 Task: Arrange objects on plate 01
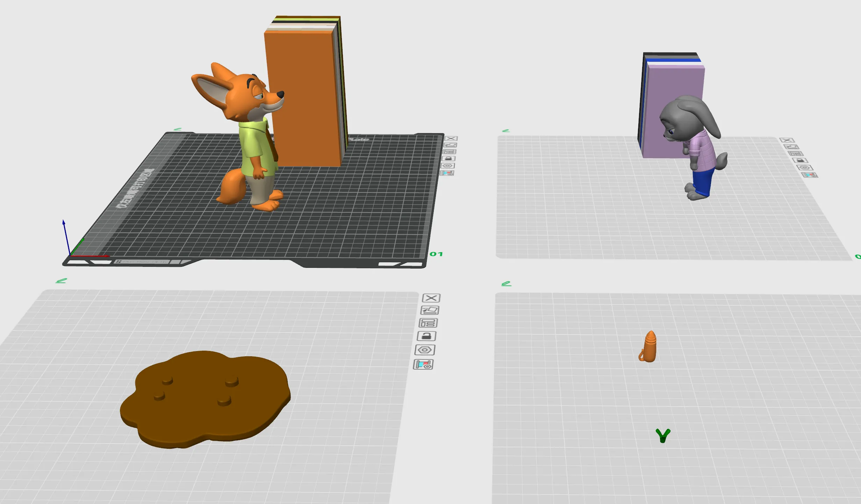tap(450, 152)
